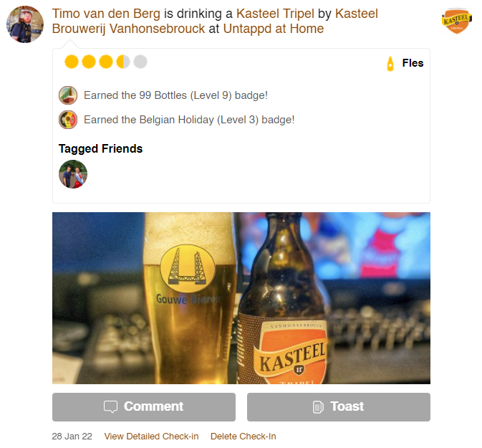The height and width of the screenshot is (448, 482).
Task: Click the 99 Bottles badge icon
Action: click(68, 95)
